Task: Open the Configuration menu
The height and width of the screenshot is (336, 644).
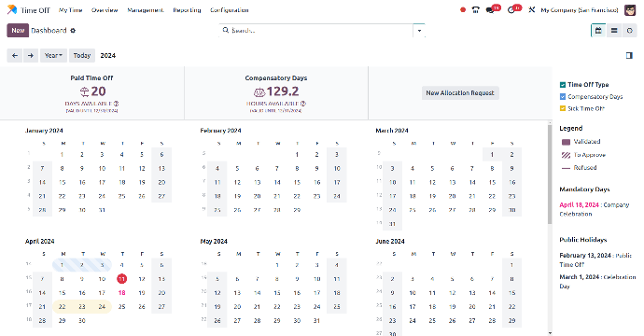Action: 230,10
